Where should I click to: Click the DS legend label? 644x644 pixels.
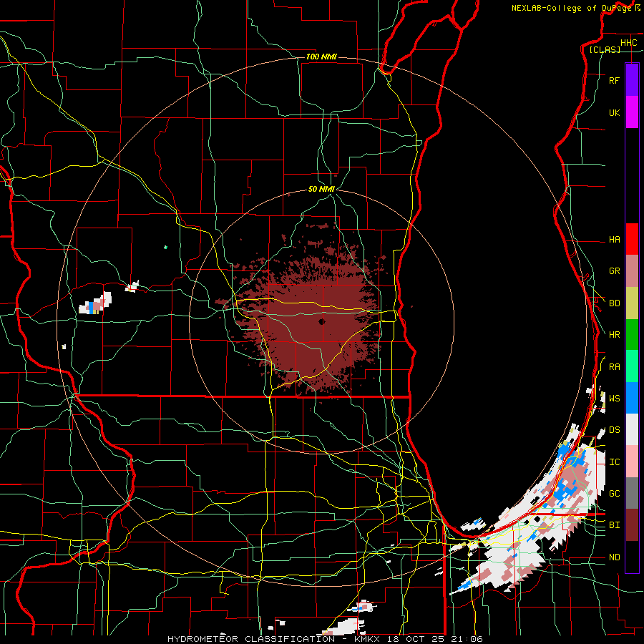tap(614, 430)
